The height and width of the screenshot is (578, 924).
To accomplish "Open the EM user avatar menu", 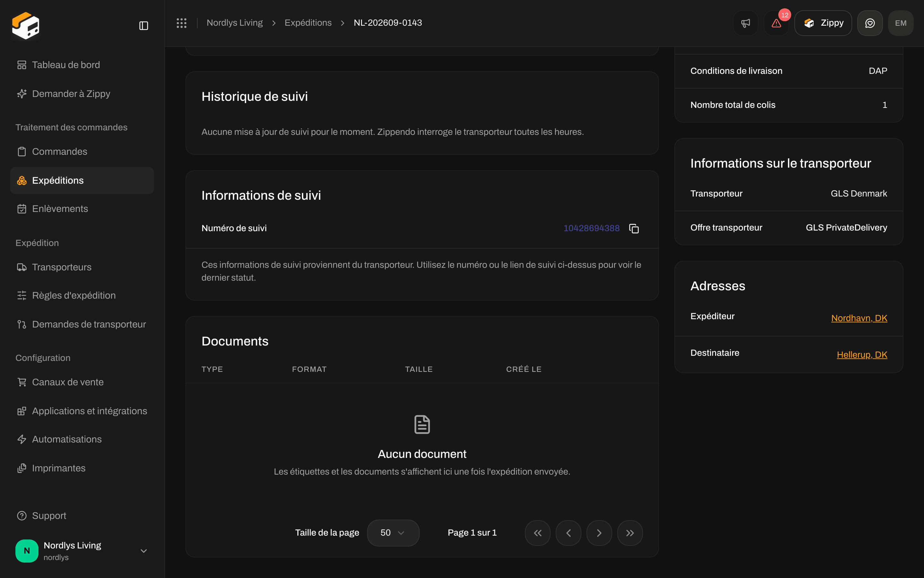I will [x=901, y=23].
